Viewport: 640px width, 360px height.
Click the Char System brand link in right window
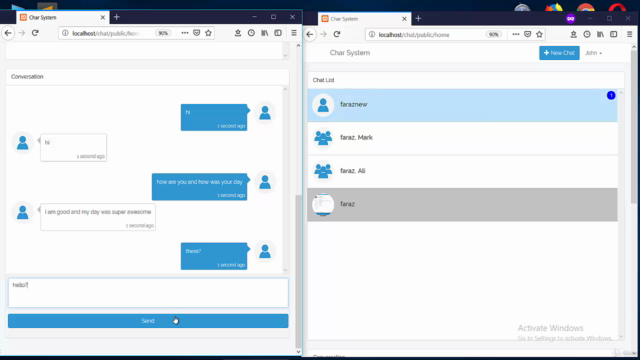click(350, 53)
